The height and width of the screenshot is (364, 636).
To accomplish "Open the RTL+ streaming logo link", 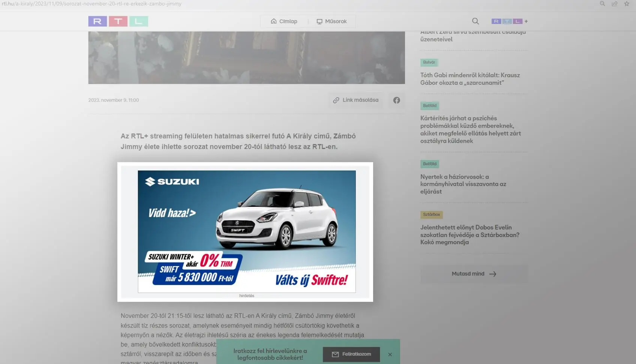I will 510,21.
